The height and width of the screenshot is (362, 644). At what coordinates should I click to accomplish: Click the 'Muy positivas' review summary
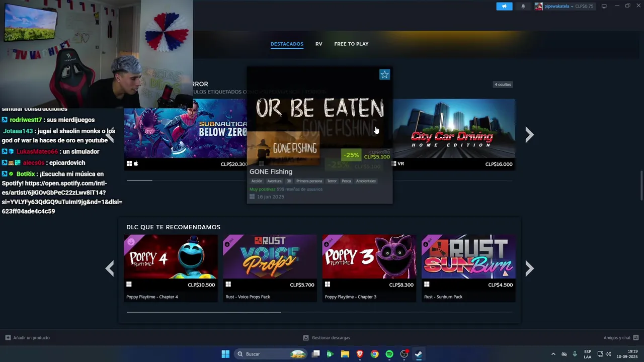pyautogui.click(x=262, y=189)
